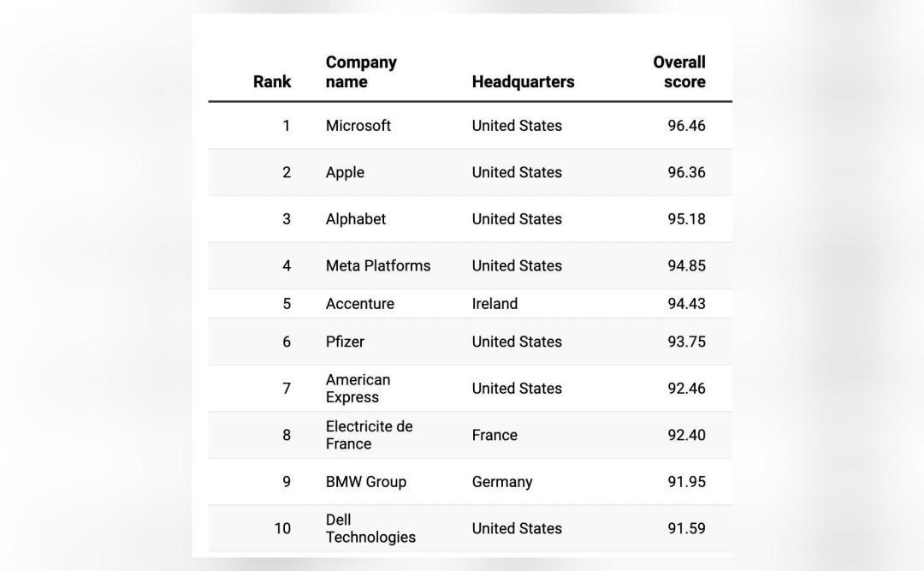This screenshot has width=924, height=571.
Task: Click Germany in the Headquarters column
Action: point(502,481)
